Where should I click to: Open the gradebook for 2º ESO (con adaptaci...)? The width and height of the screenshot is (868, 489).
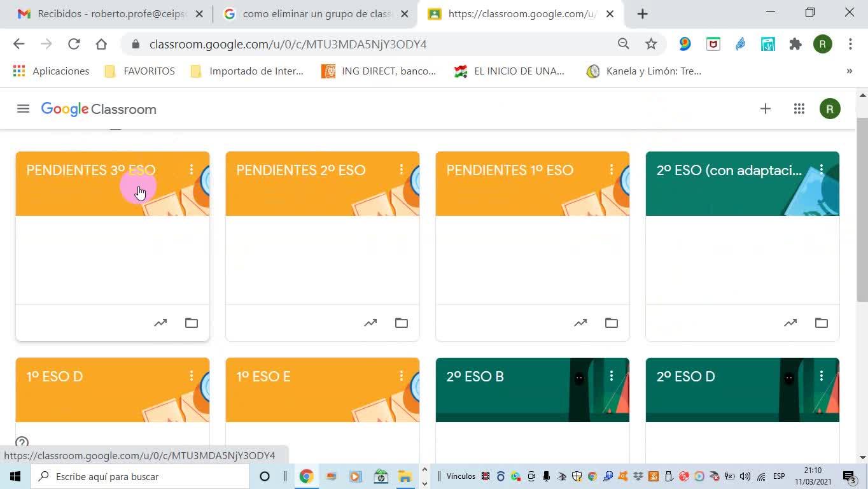pos(790,323)
